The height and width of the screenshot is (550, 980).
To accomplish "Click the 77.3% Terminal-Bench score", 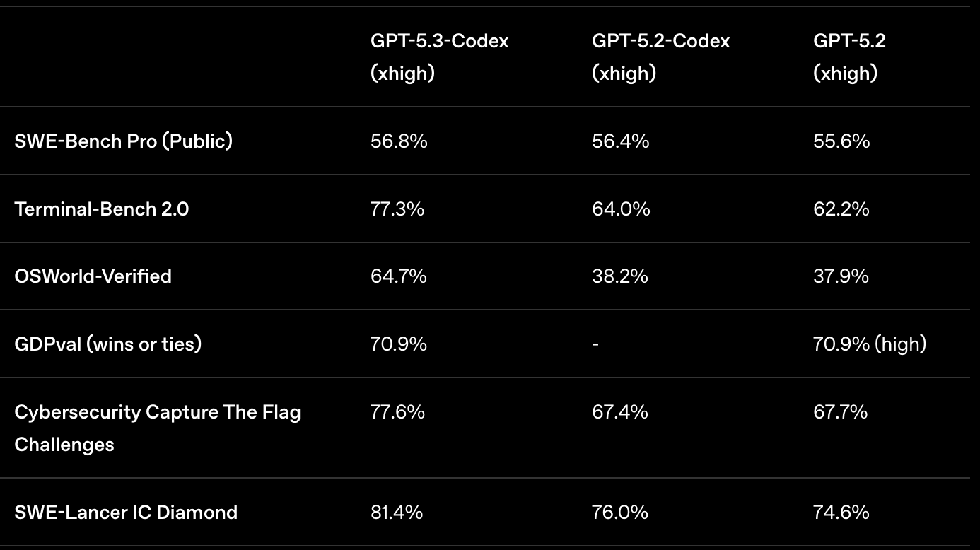I will [x=397, y=209].
